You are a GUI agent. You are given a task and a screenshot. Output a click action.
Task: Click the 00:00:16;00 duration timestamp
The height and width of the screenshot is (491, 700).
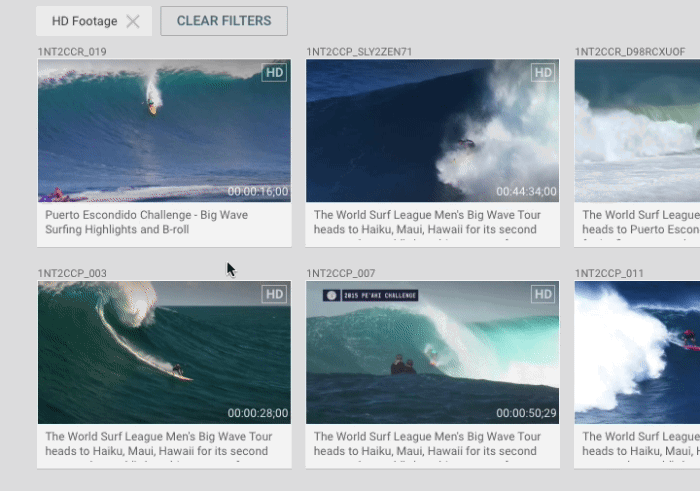point(258,191)
